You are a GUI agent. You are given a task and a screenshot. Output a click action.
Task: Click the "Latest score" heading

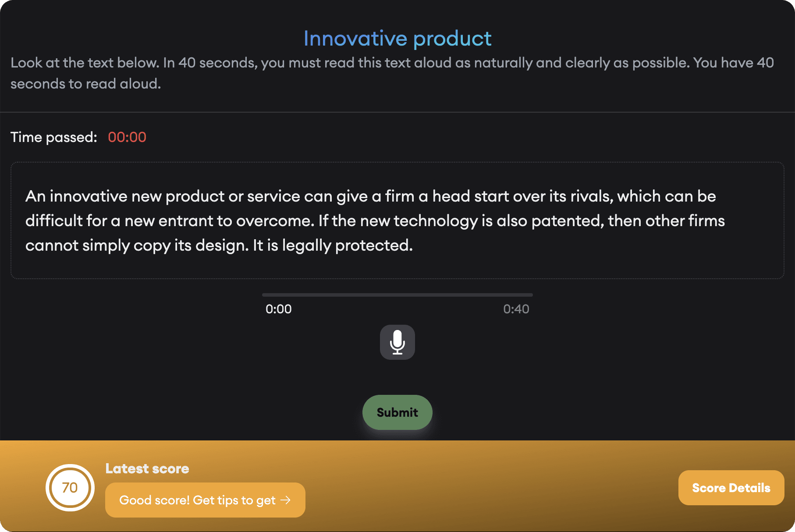(147, 468)
